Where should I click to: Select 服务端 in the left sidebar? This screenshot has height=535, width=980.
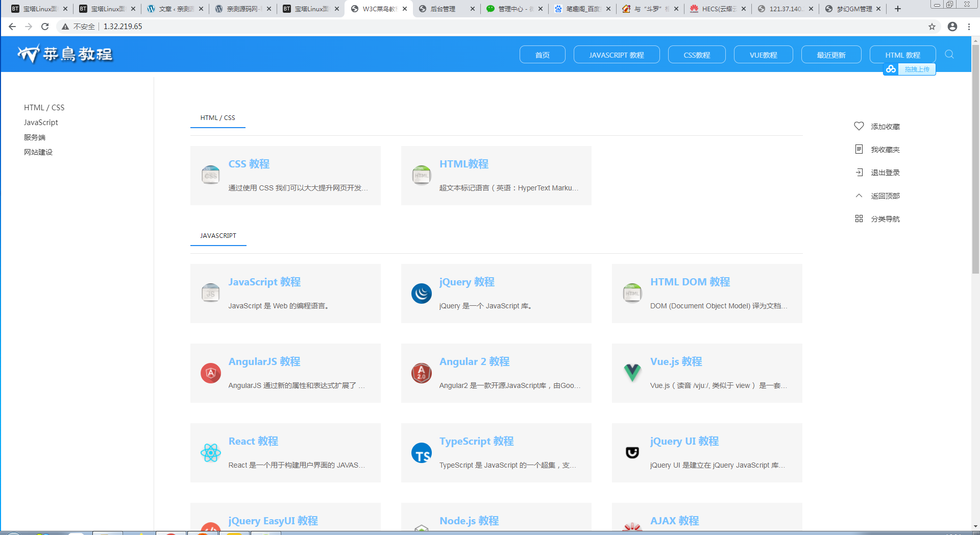(35, 137)
